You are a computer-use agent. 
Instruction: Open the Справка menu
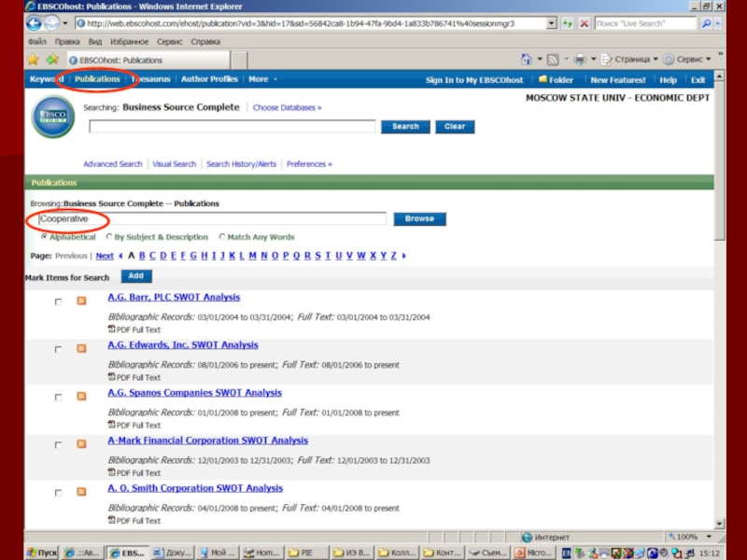(205, 41)
